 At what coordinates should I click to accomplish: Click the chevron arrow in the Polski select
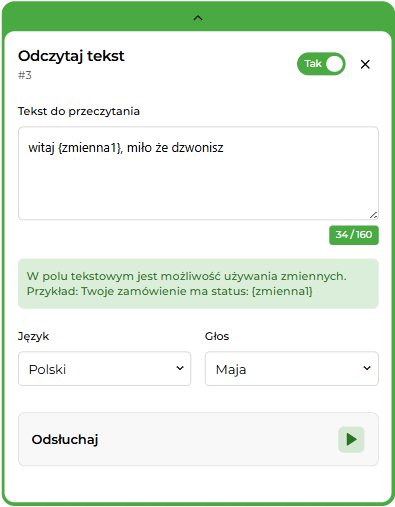180,368
